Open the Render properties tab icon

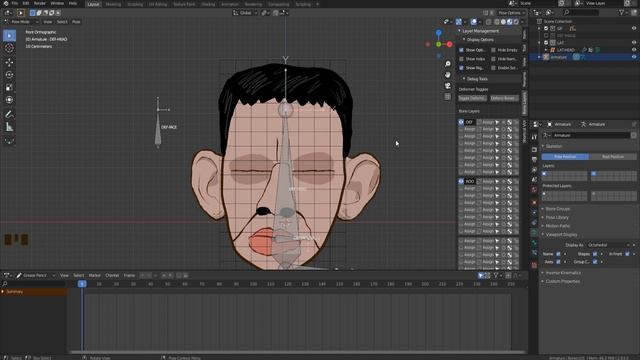point(534,149)
